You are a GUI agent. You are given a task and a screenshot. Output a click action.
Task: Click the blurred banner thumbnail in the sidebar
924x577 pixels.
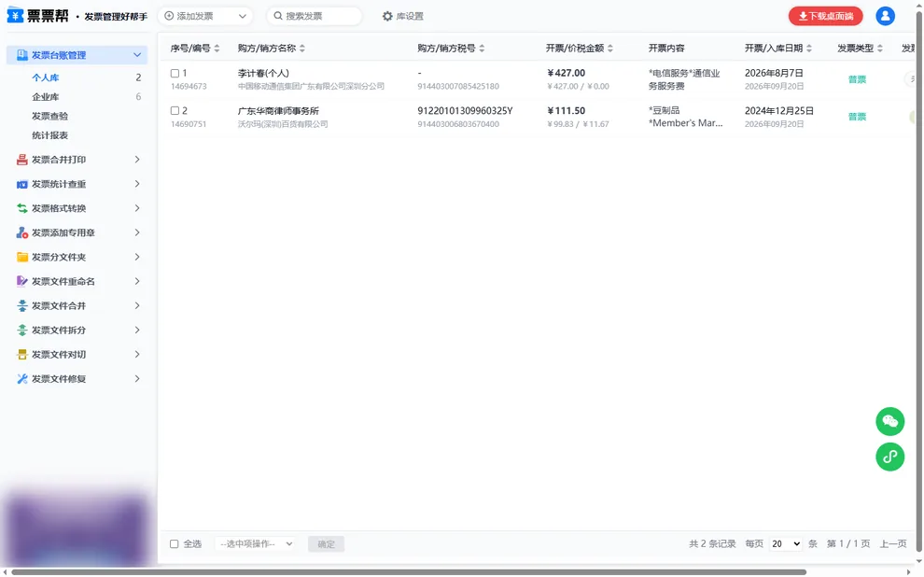tap(76, 528)
